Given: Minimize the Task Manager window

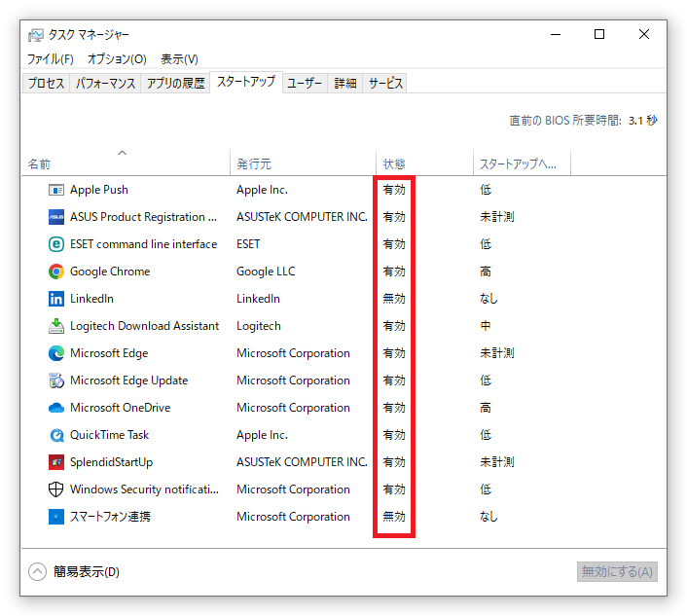Looking at the screenshot, I should [556, 34].
